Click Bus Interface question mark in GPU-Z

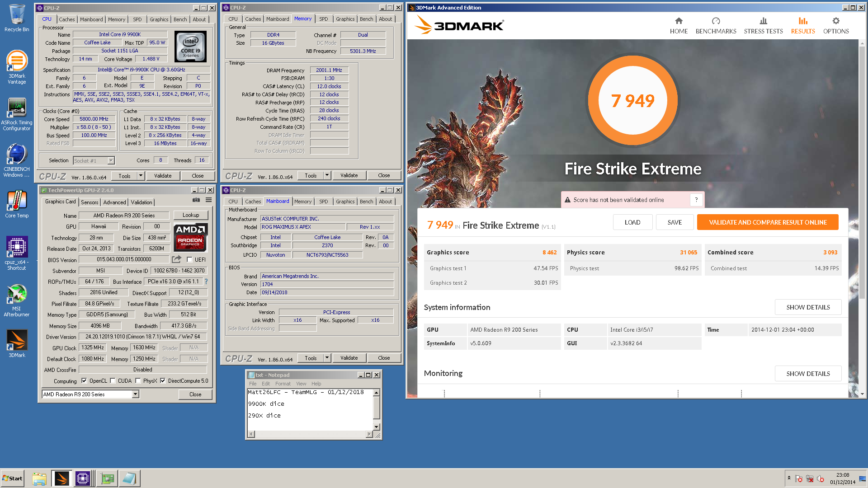click(x=206, y=282)
